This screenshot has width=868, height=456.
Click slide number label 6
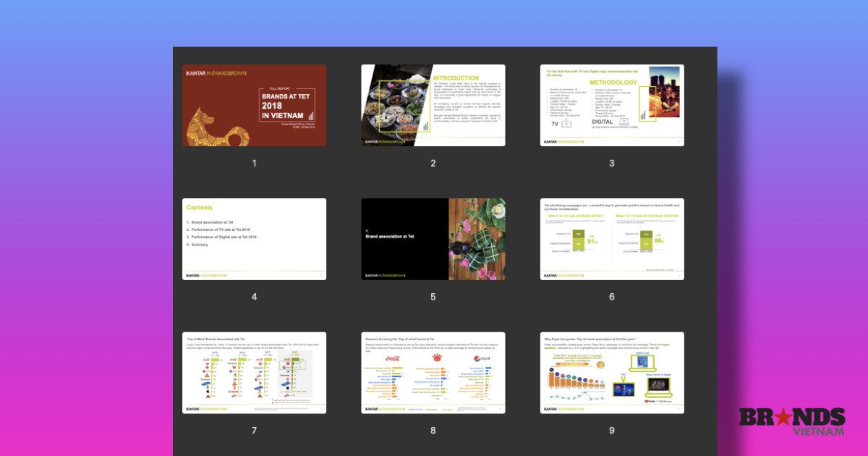612,297
